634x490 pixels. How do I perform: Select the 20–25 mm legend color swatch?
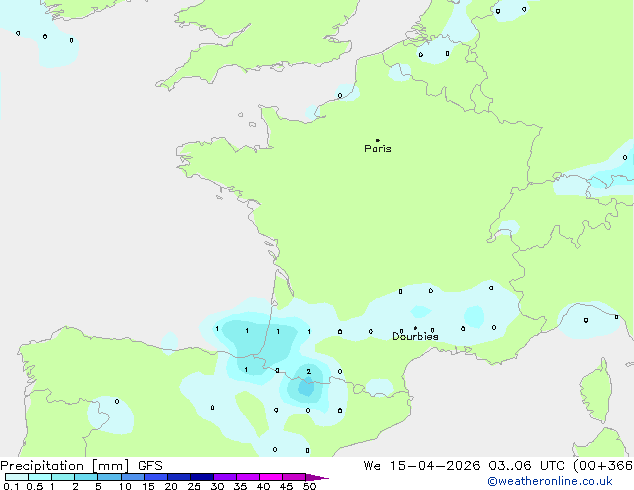179,477
